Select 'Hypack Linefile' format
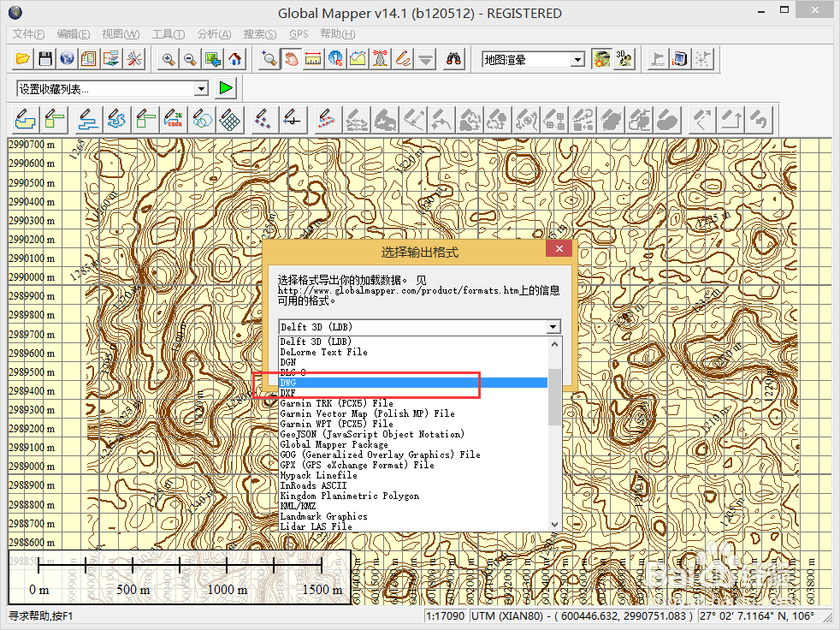 click(x=413, y=475)
